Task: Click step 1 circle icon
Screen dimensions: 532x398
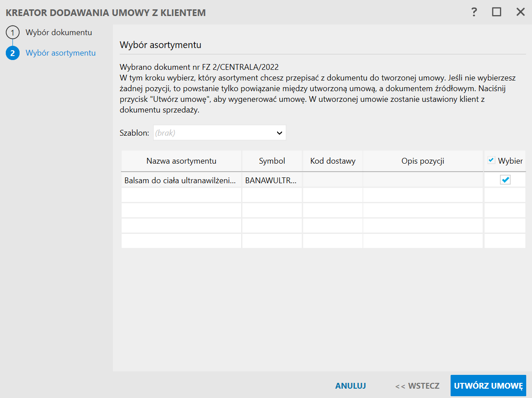Action: point(12,32)
